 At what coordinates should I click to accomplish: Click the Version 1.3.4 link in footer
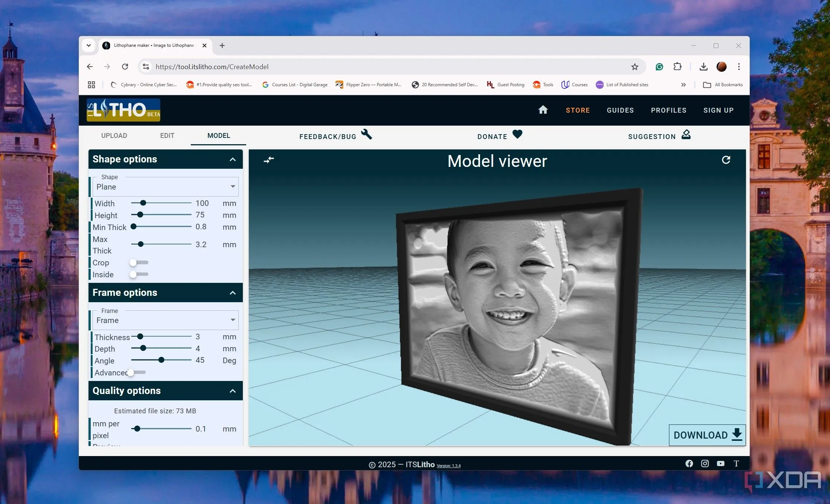(448, 466)
